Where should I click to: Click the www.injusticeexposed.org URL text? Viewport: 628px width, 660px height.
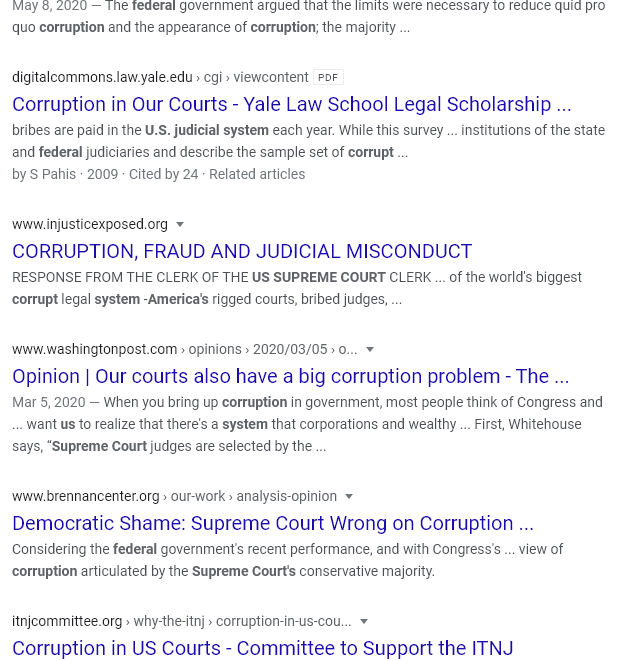coord(90,224)
